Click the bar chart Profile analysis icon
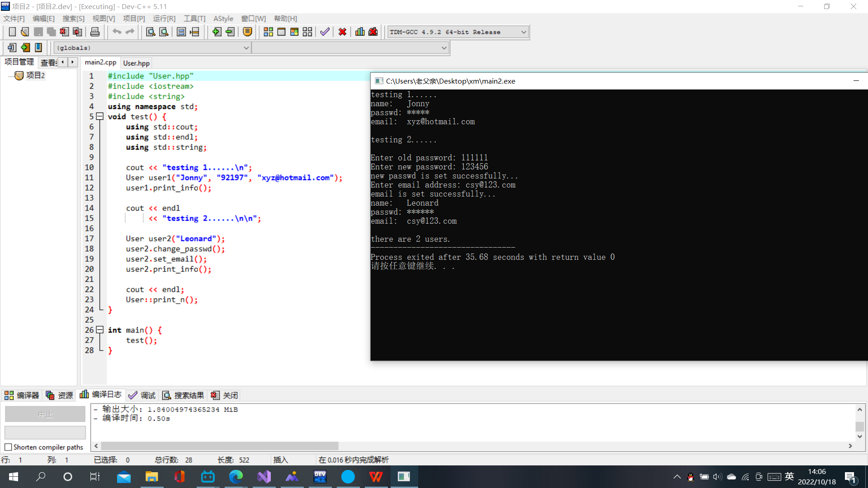This screenshot has width=868, height=488. (x=360, y=32)
